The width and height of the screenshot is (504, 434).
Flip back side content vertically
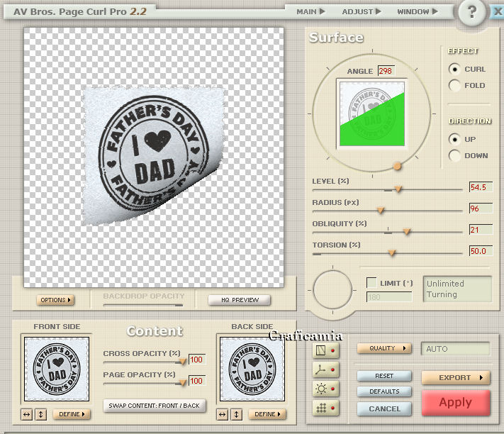click(237, 414)
